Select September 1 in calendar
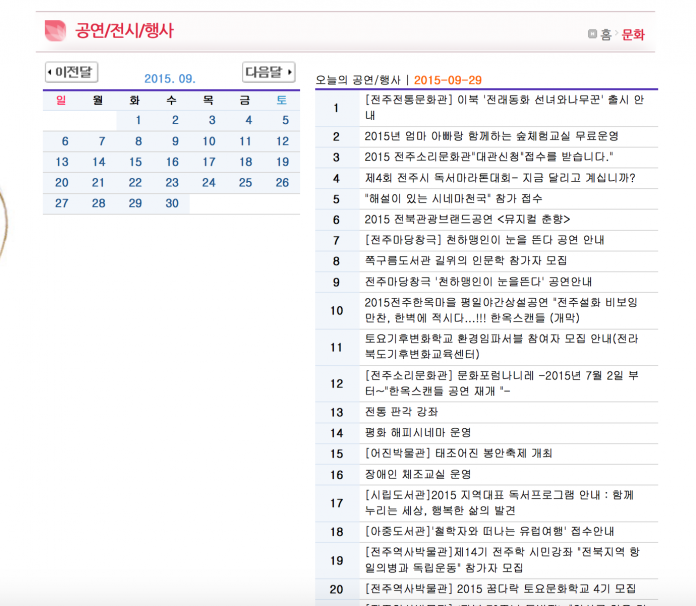 [138, 120]
